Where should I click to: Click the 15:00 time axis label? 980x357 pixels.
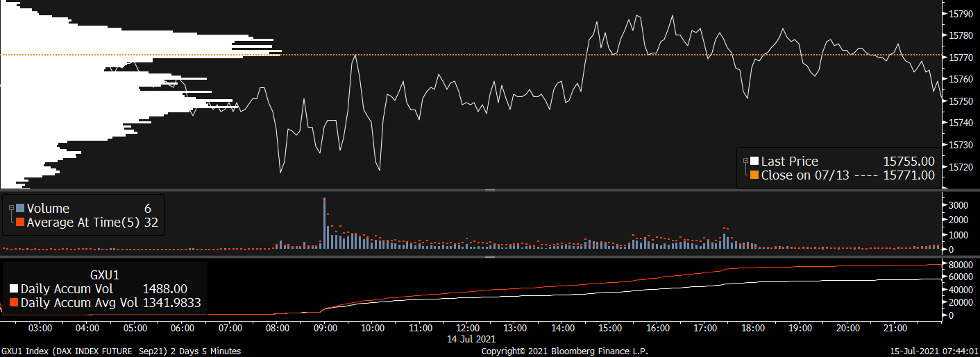coord(611,328)
